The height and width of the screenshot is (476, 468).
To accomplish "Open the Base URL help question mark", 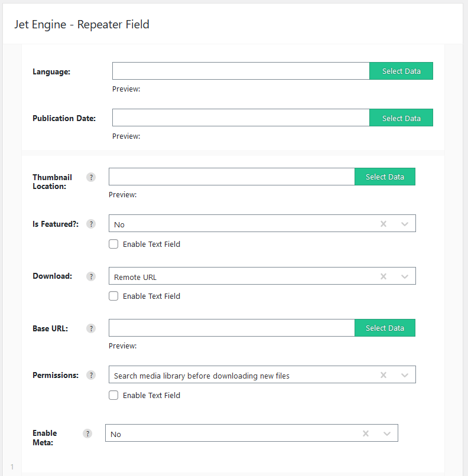I will 91,328.
